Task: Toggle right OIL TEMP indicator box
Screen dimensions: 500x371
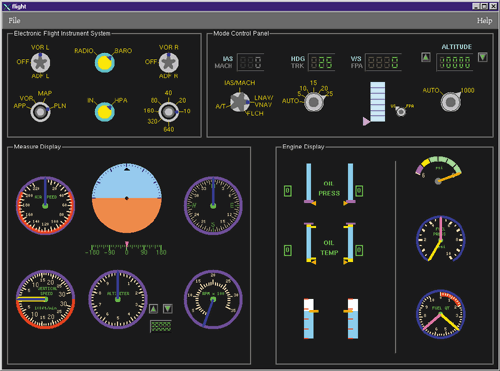Action: [359, 250]
